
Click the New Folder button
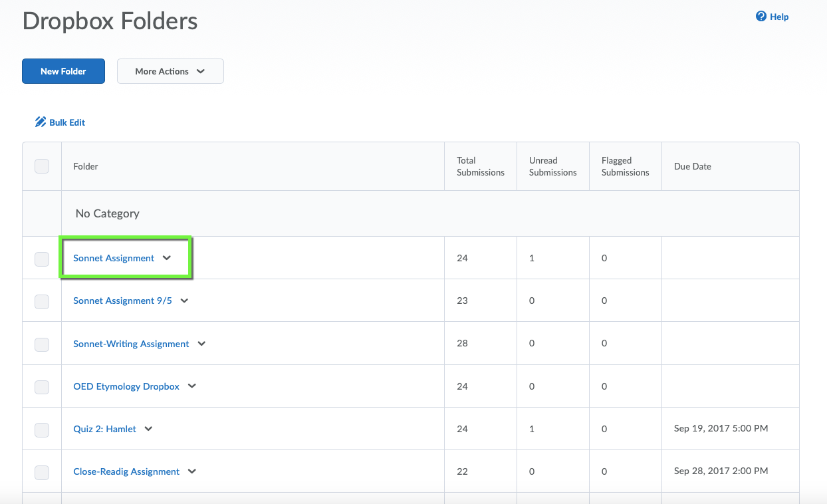(x=63, y=71)
